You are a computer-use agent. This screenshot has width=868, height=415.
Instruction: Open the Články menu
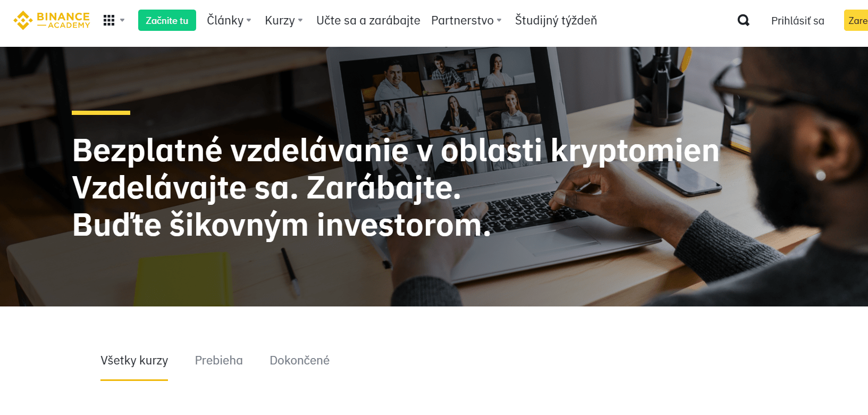click(x=225, y=20)
